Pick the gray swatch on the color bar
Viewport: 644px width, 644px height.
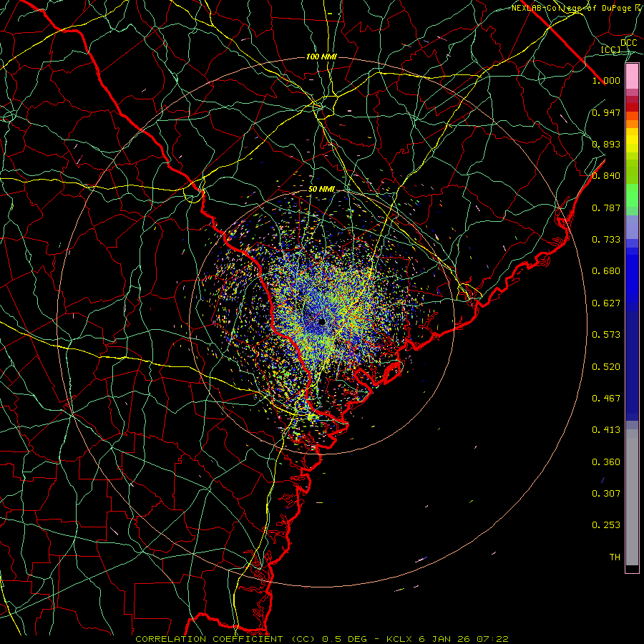click(x=632, y=497)
